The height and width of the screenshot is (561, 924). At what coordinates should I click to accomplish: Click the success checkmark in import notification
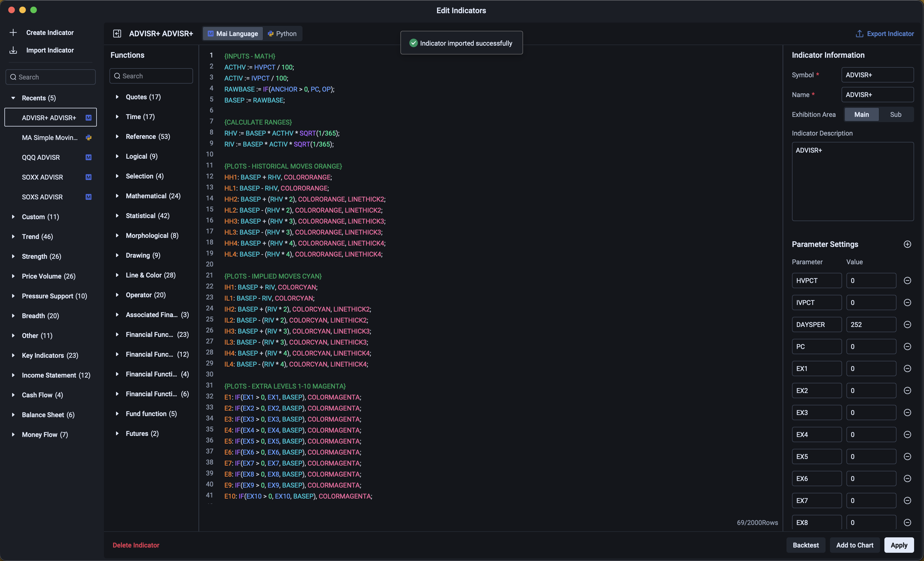coord(413,43)
